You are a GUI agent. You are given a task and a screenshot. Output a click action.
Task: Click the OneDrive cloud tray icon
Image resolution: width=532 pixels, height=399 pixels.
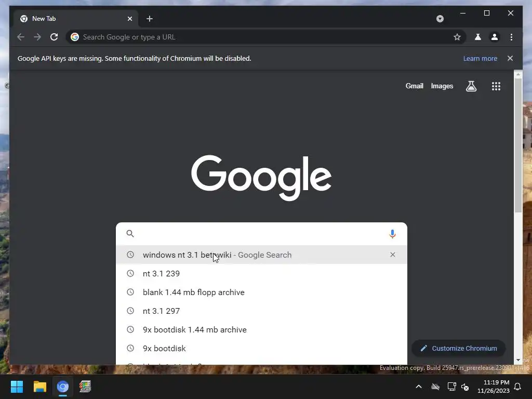[435, 387]
